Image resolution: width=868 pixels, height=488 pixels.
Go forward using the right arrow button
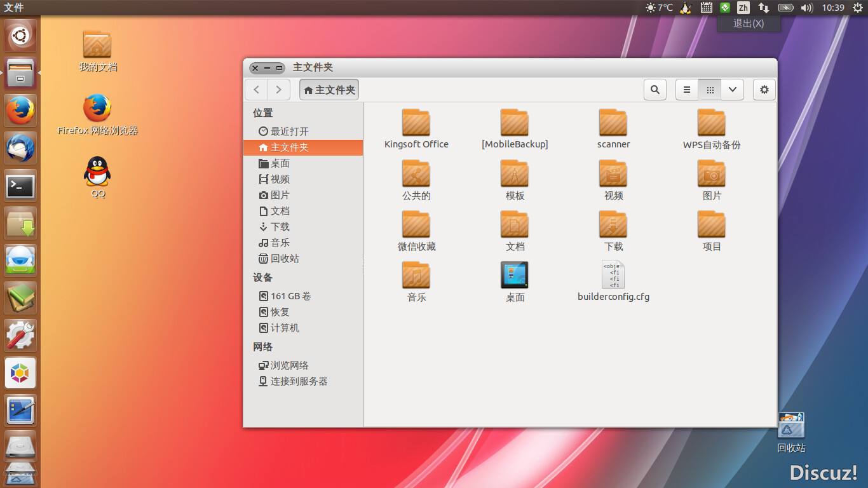coord(278,90)
